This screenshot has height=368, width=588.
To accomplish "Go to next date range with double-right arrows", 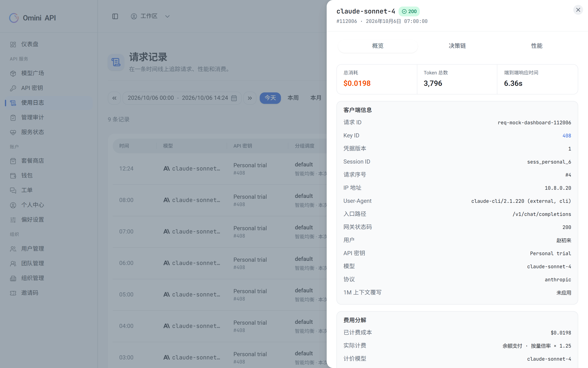I will pos(250,98).
